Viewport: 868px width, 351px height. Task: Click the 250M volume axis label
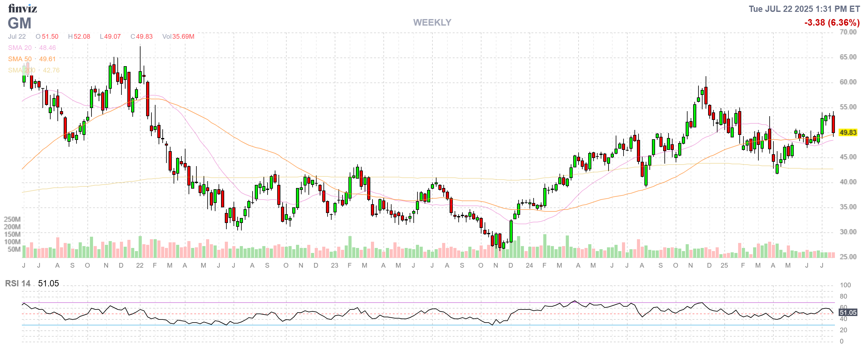tap(12, 219)
